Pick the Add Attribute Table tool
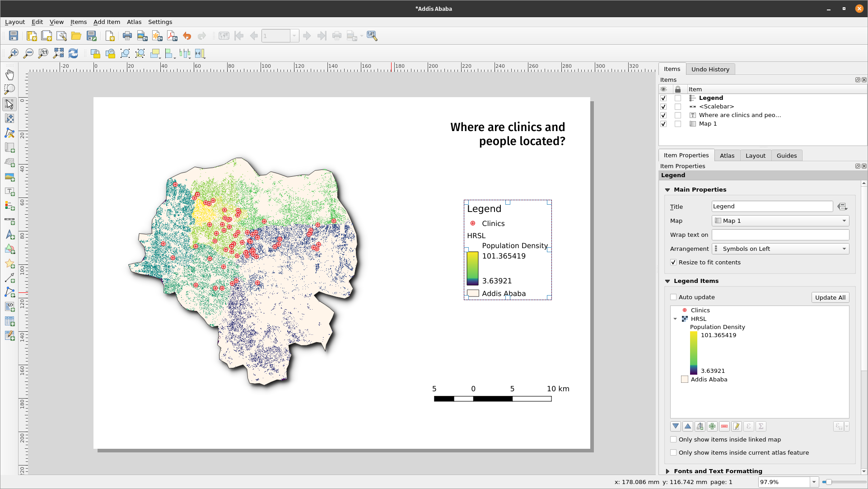The image size is (868, 489). coord(9,321)
